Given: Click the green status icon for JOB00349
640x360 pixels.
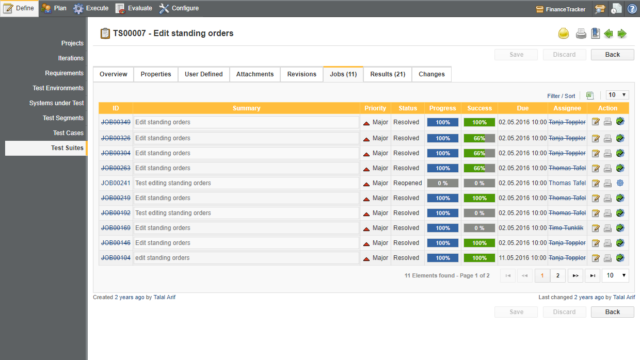Looking at the screenshot, I should [620, 122].
